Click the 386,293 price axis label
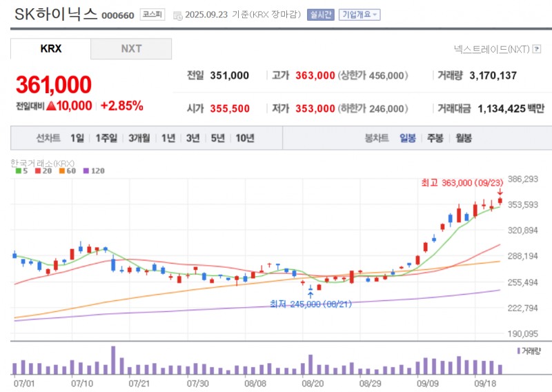The image size is (552, 392). [523, 179]
